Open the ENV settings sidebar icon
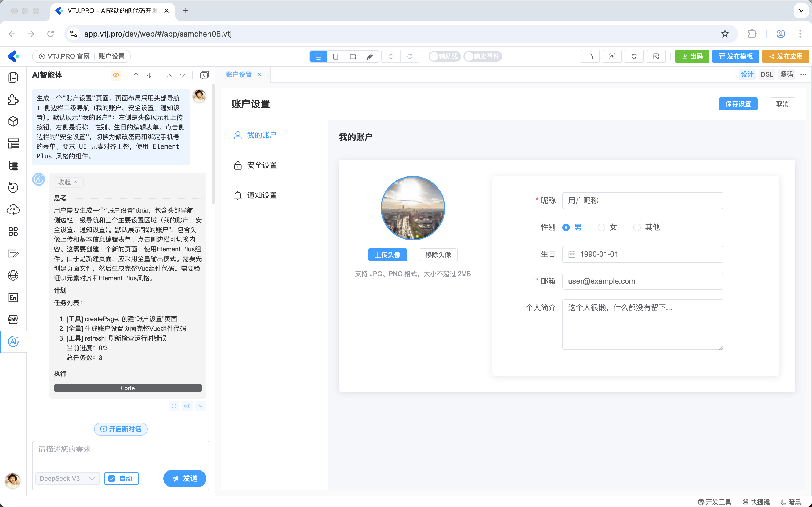The image size is (812, 507). point(13,319)
